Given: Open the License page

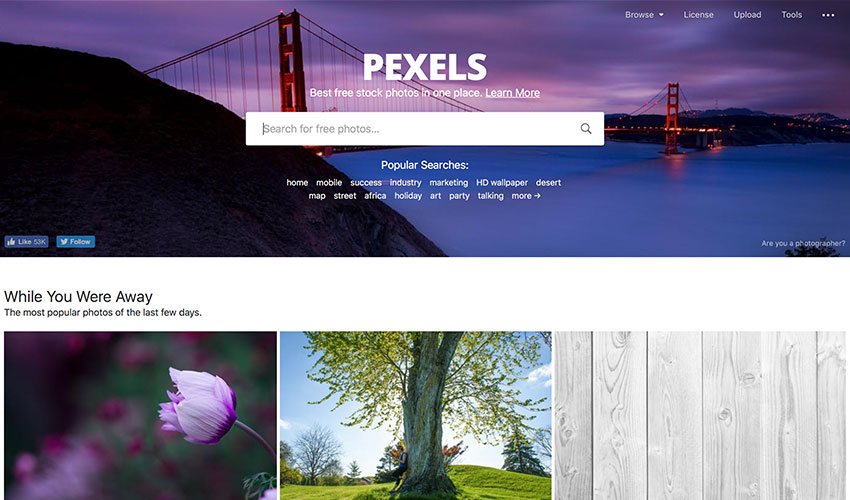Looking at the screenshot, I should point(698,15).
